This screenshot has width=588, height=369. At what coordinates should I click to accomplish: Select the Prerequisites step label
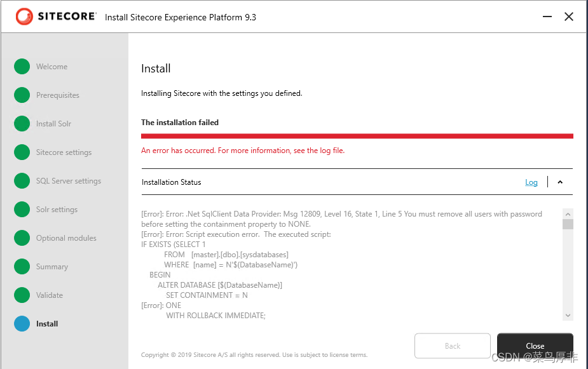[58, 95]
